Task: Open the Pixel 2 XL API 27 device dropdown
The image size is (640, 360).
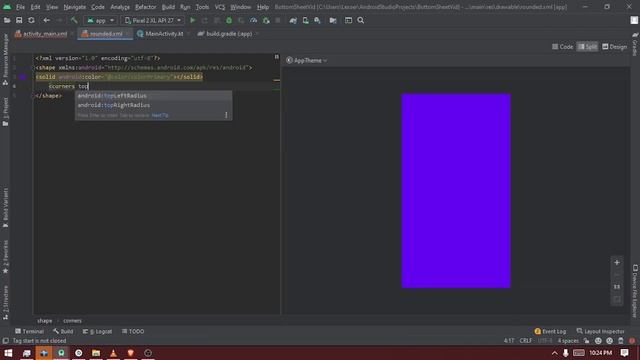Action: pos(153,20)
